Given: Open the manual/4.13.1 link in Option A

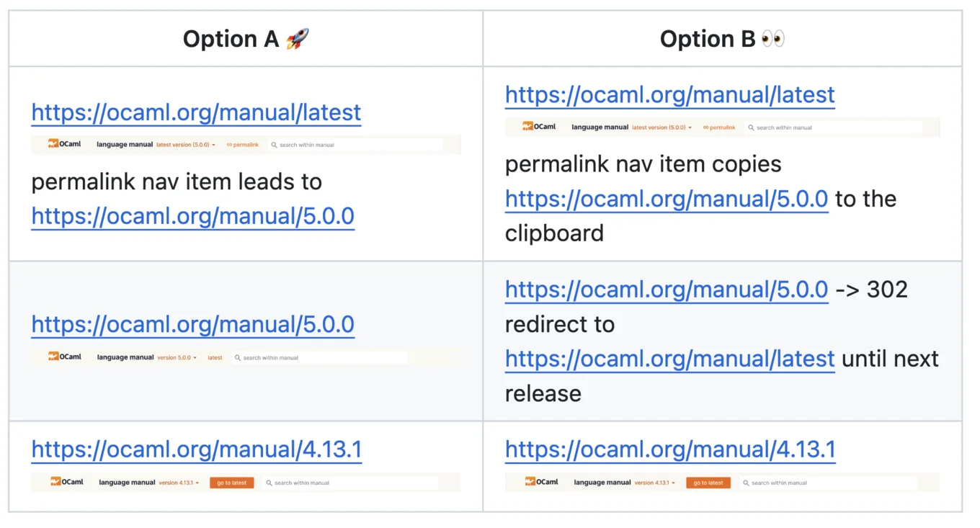Looking at the screenshot, I should tap(196, 450).
